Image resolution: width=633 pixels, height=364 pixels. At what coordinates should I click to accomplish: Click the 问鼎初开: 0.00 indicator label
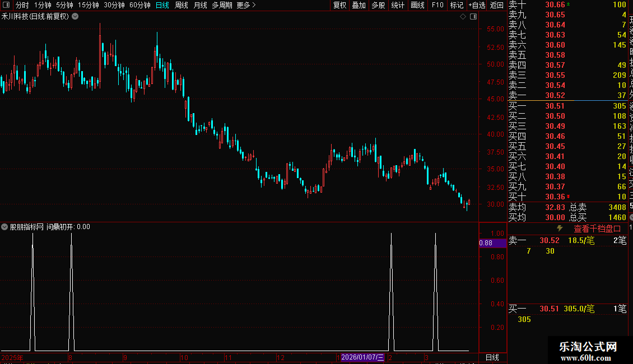pyautogui.click(x=68, y=227)
